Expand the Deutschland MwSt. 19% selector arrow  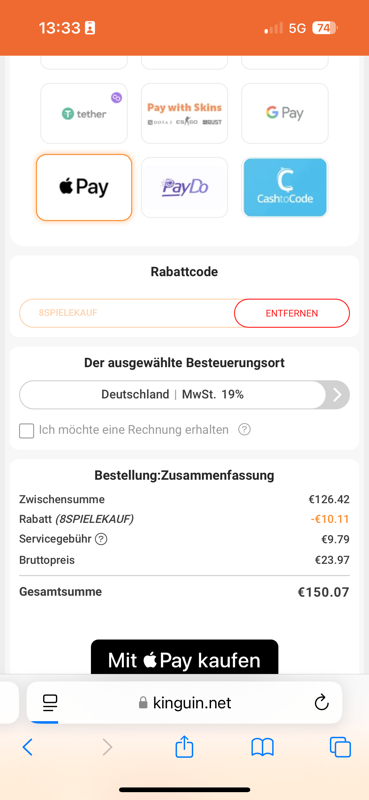pyautogui.click(x=337, y=395)
